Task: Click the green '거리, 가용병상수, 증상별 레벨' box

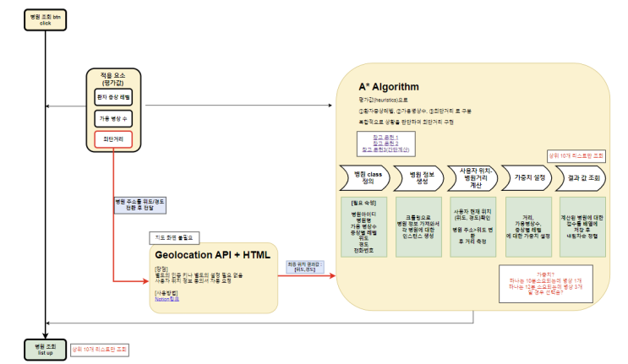Action: [x=528, y=227]
